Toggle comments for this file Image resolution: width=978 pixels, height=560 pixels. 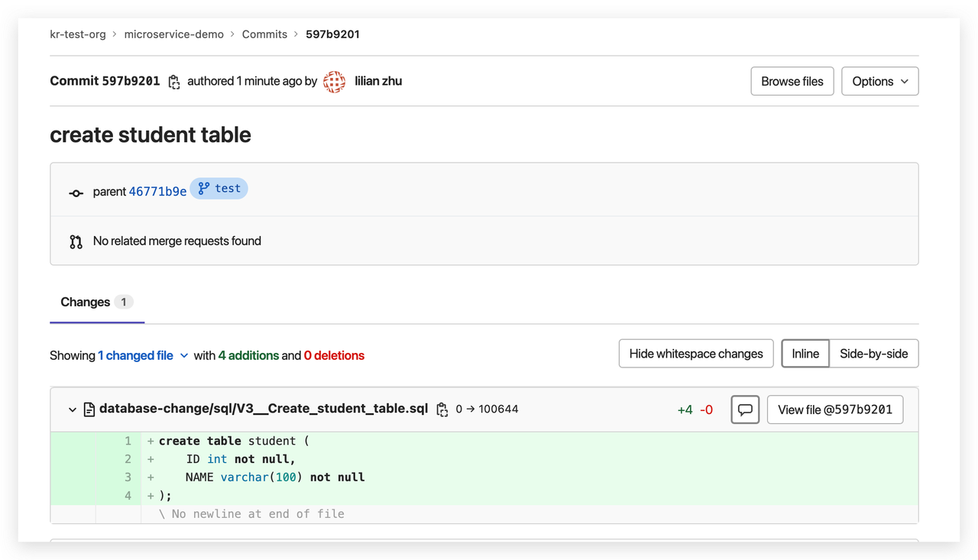click(x=745, y=409)
